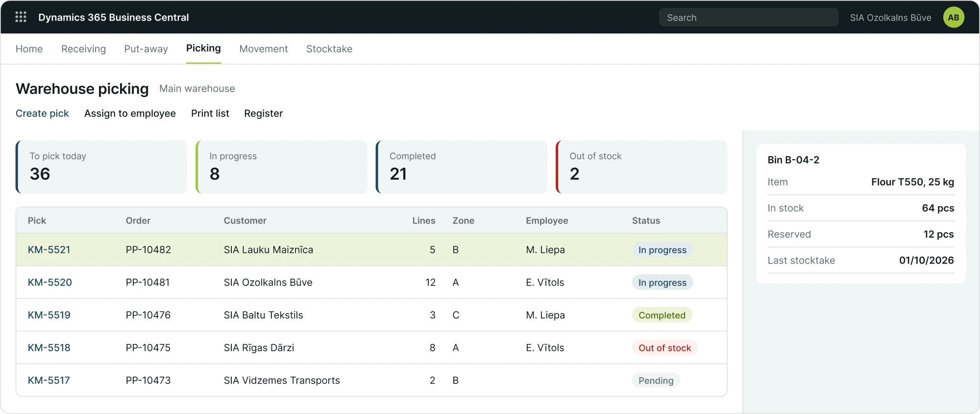The height and width of the screenshot is (414, 980).
Task: Click the Bin B-04-2 heading
Action: point(793,160)
